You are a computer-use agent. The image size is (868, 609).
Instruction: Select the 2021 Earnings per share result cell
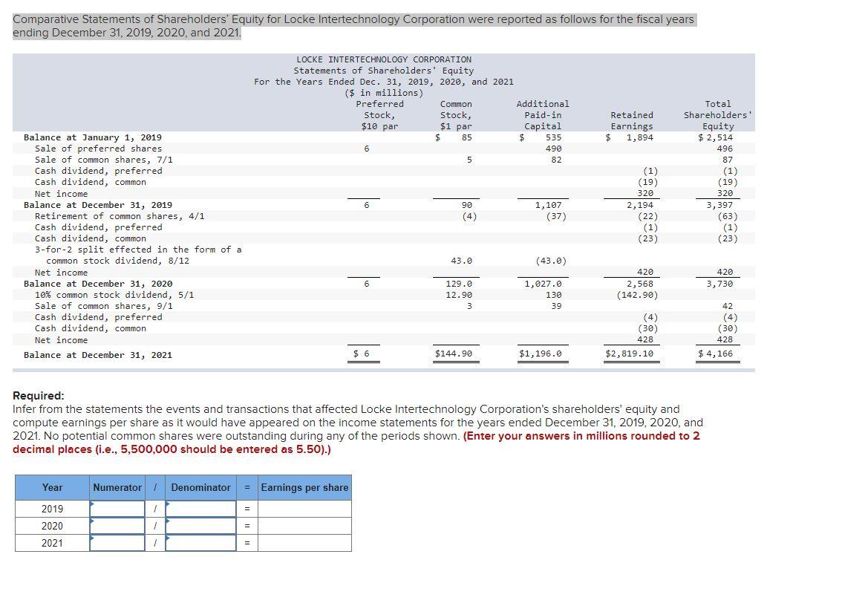pos(303,543)
